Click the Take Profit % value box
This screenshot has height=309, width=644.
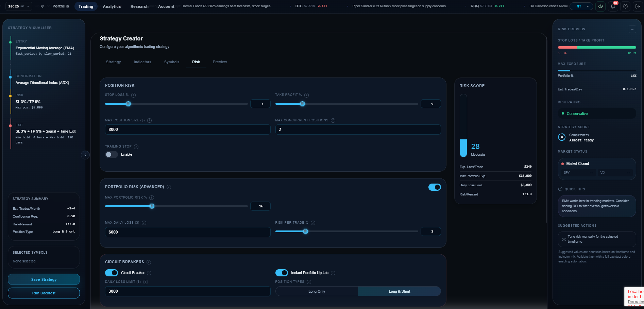431,104
